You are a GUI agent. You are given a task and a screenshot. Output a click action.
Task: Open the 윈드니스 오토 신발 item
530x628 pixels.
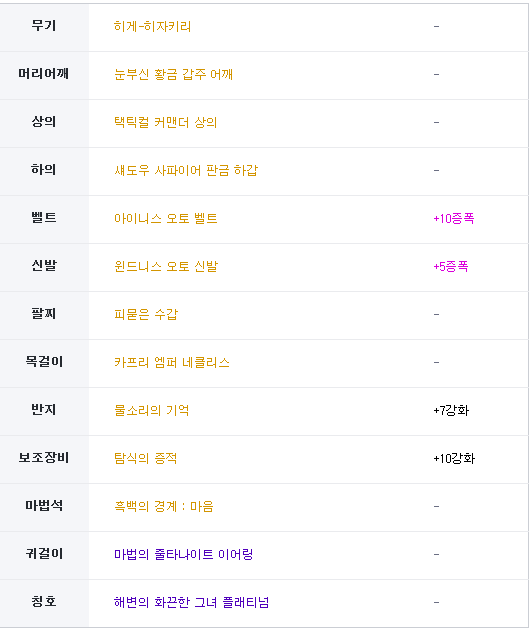166,267
